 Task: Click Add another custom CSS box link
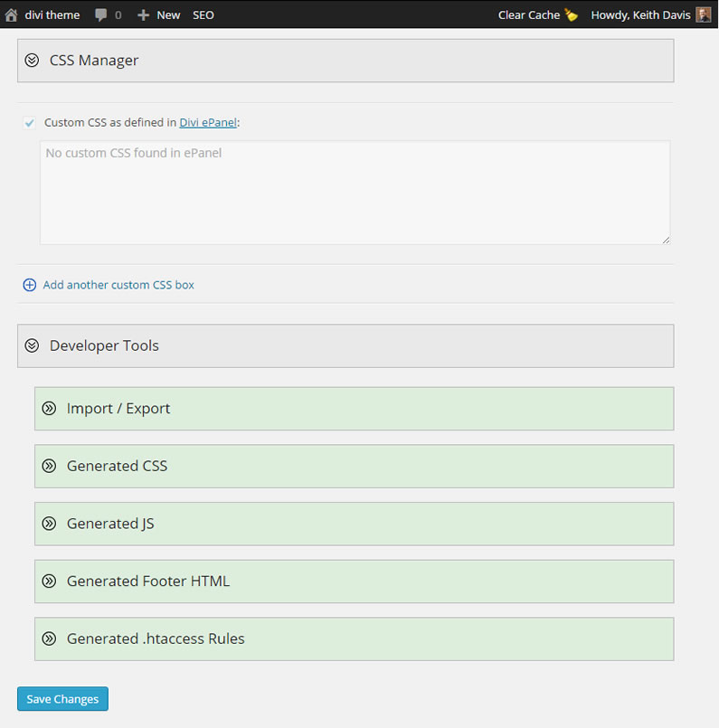(118, 285)
